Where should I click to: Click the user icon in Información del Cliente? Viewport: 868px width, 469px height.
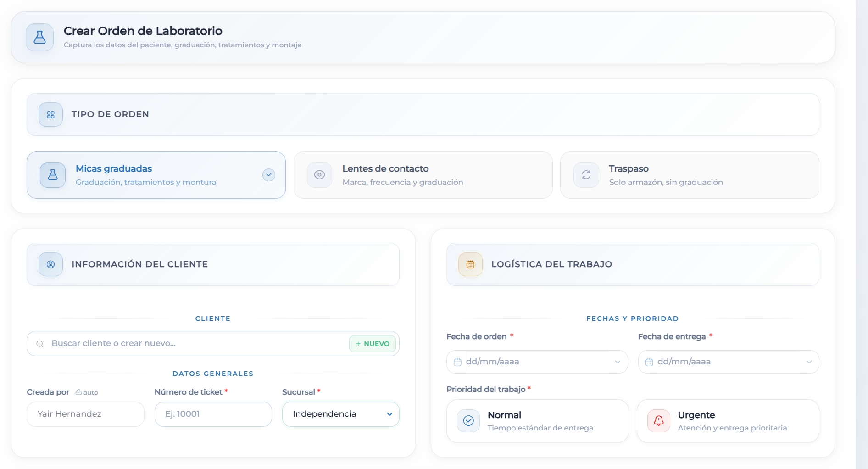tap(51, 264)
